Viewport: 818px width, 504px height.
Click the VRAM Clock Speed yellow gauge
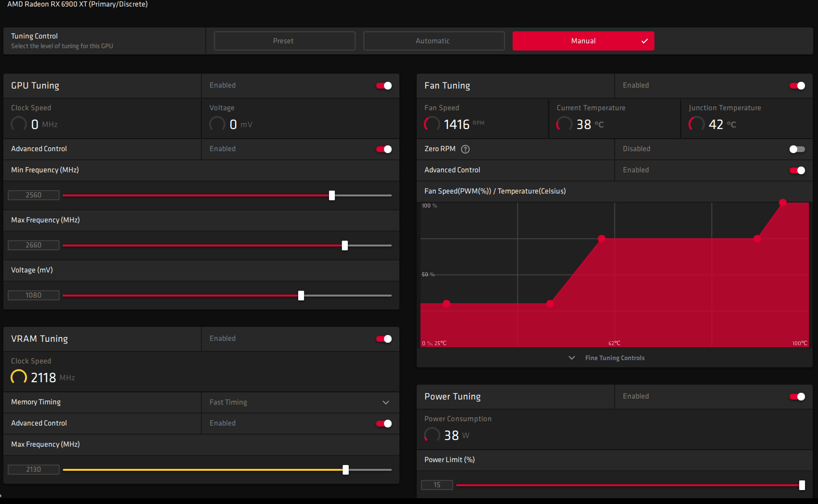point(19,377)
